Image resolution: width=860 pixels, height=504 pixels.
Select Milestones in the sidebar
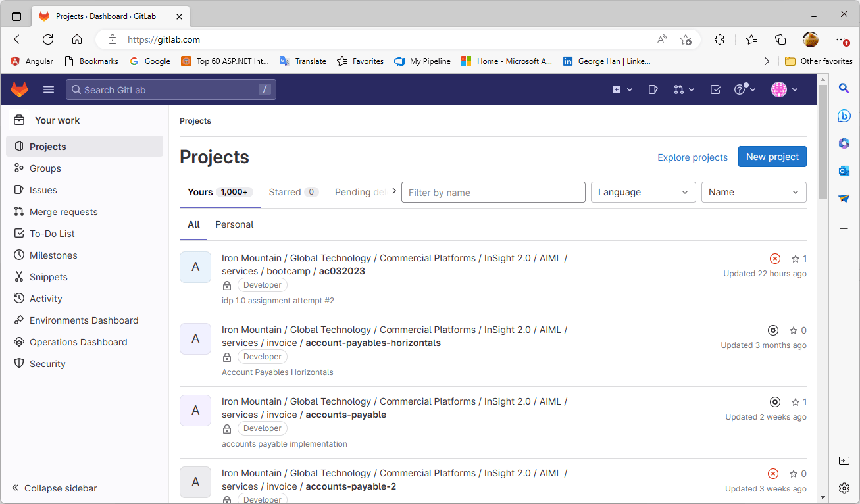53,255
